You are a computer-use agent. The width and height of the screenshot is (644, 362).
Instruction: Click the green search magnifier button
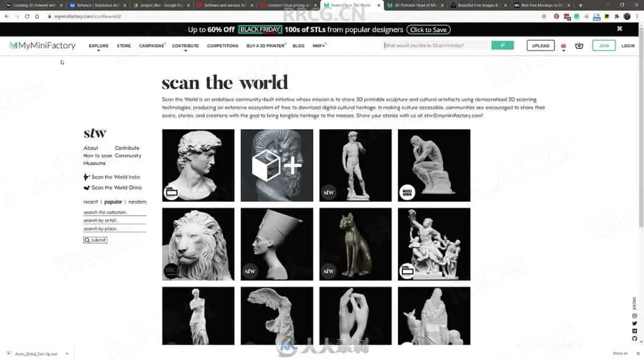[502, 46]
